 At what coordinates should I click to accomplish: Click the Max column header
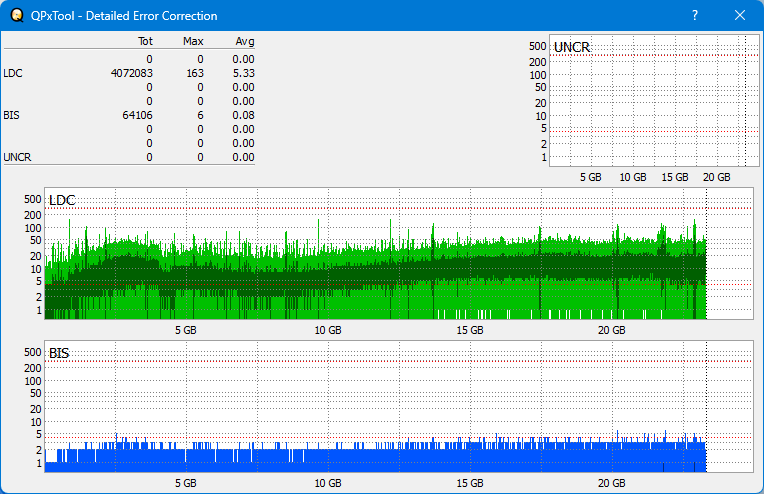[193, 41]
